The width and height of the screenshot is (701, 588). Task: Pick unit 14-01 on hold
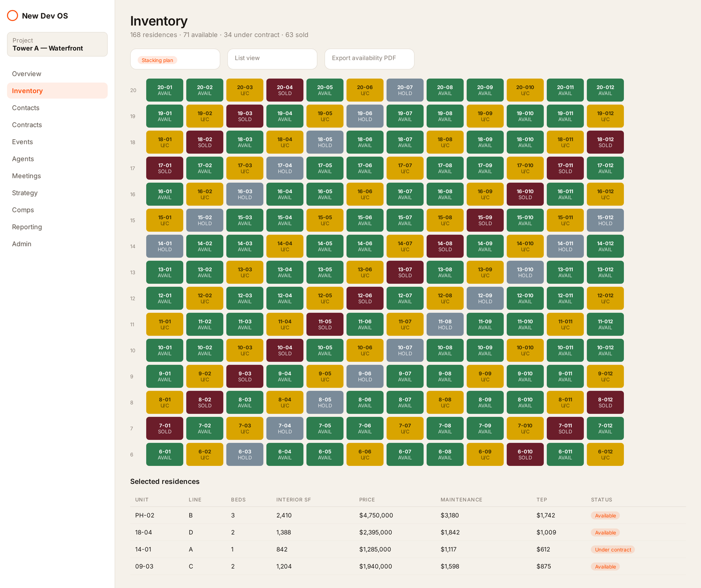165,246
